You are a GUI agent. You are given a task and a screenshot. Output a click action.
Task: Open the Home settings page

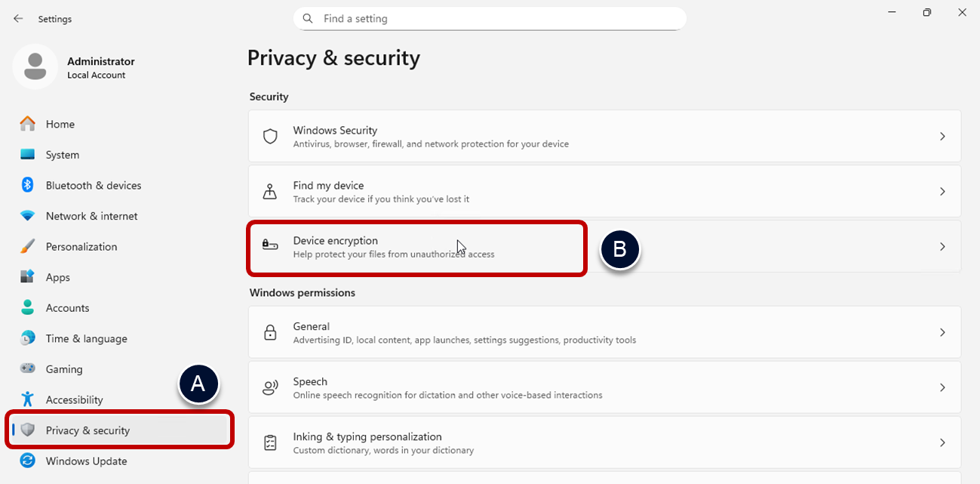click(x=60, y=124)
